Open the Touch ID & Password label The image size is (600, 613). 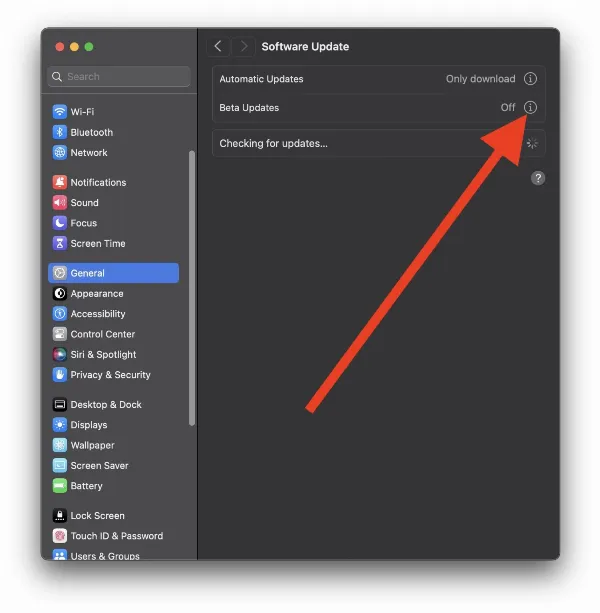click(116, 536)
